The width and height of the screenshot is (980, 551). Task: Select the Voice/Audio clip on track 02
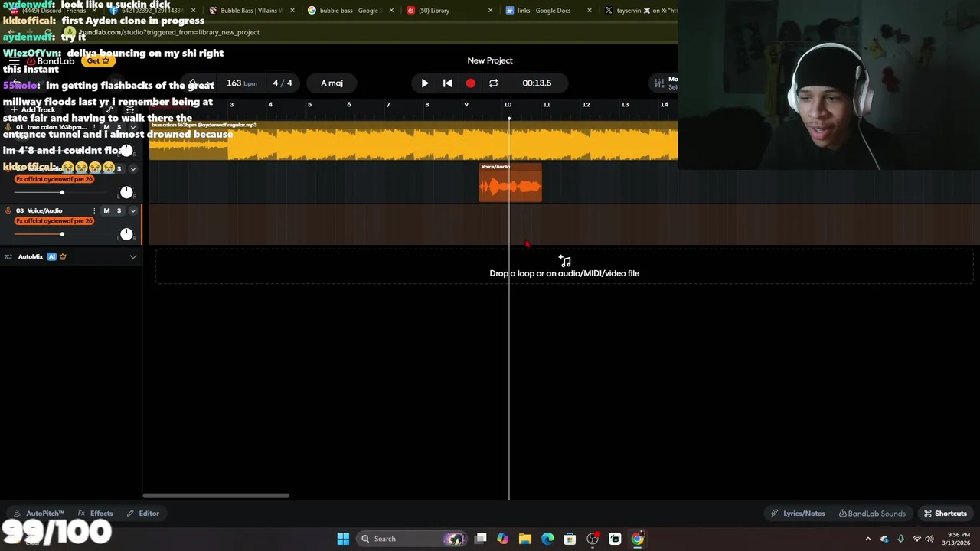click(510, 182)
